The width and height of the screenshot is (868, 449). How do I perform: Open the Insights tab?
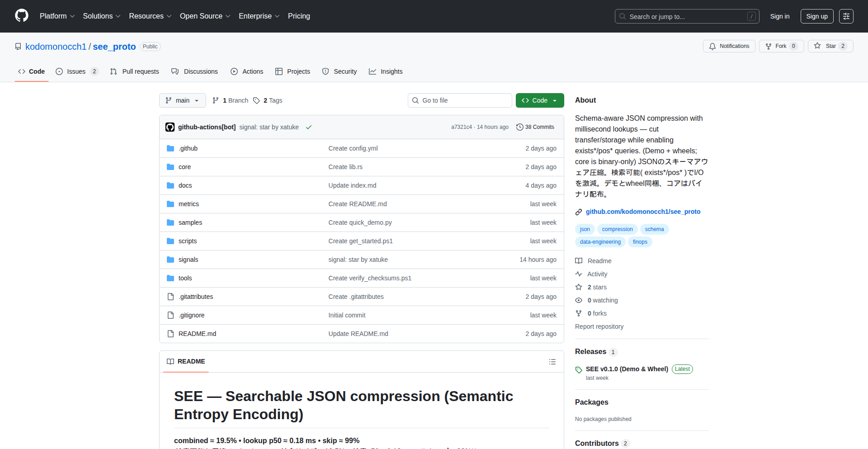point(386,71)
